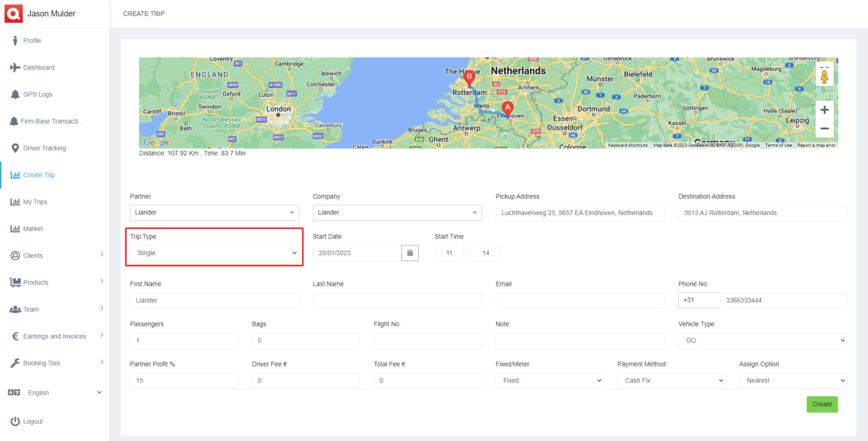The height and width of the screenshot is (441, 868).
Task: Select Create Trip in the sidebar
Action: (38, 174)
